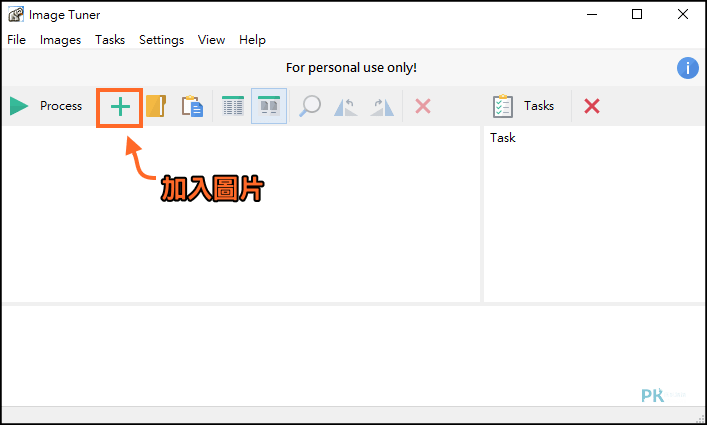Switch to details list view icon
The width and height of the screenshot is (707, 425).
click(233, 106)
